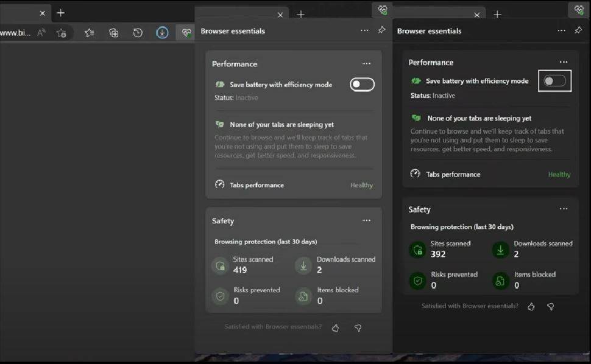Open Performance card more options in middle panel
The height and width of the screenshot is (364, 591).
366,64
